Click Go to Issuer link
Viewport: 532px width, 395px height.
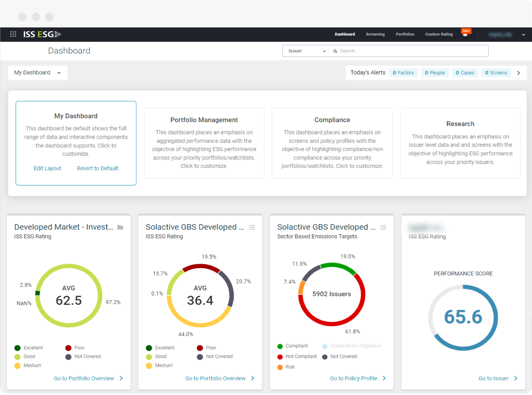(494, 378)
